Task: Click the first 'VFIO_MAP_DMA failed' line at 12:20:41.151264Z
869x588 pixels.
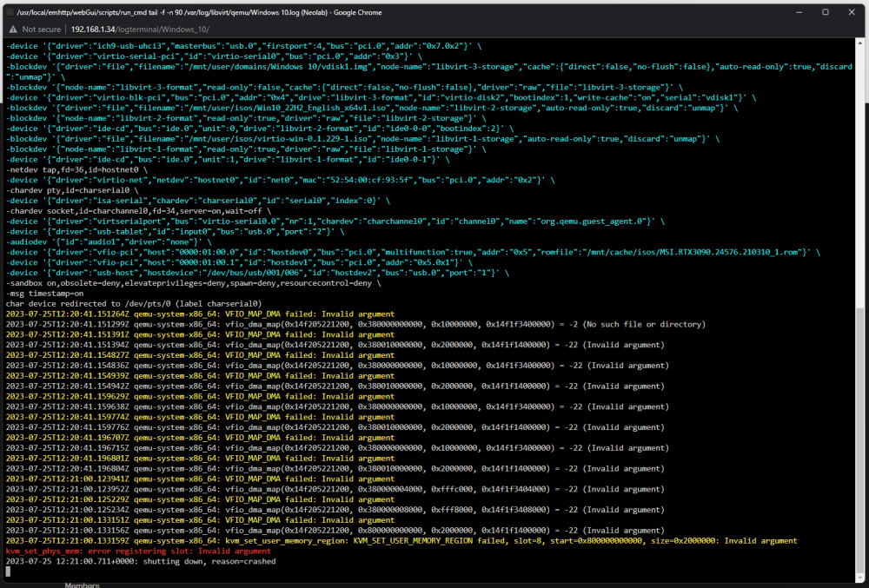Action: pos(200,314)
